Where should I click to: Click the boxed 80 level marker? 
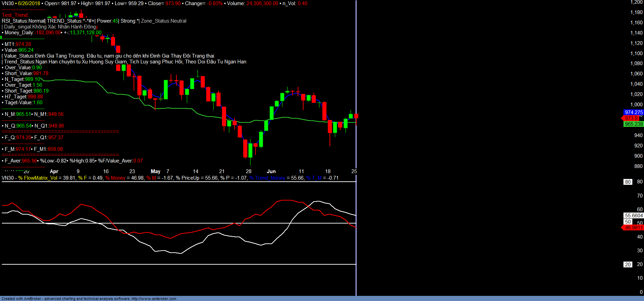click(628, 182)
